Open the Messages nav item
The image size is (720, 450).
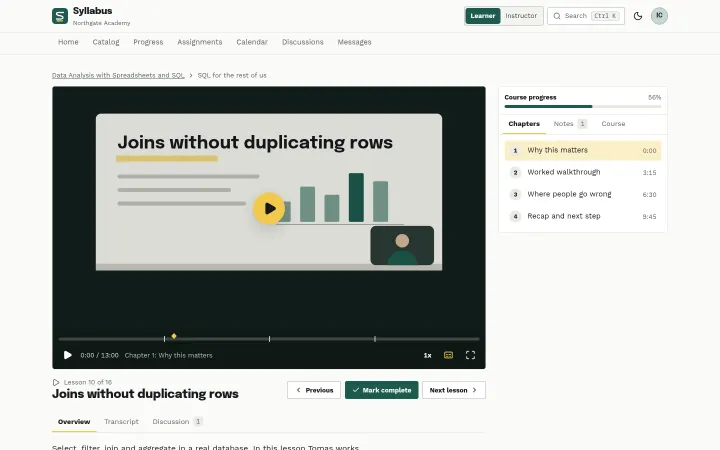[354, 42]
